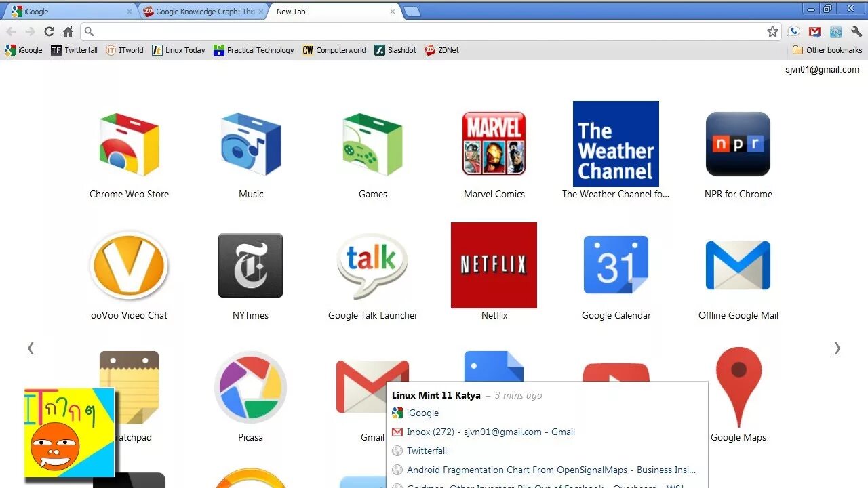This screenshot has width=868, height=488.
Task: Open the Linux Today bookmark
Action: tap(178, 50)
